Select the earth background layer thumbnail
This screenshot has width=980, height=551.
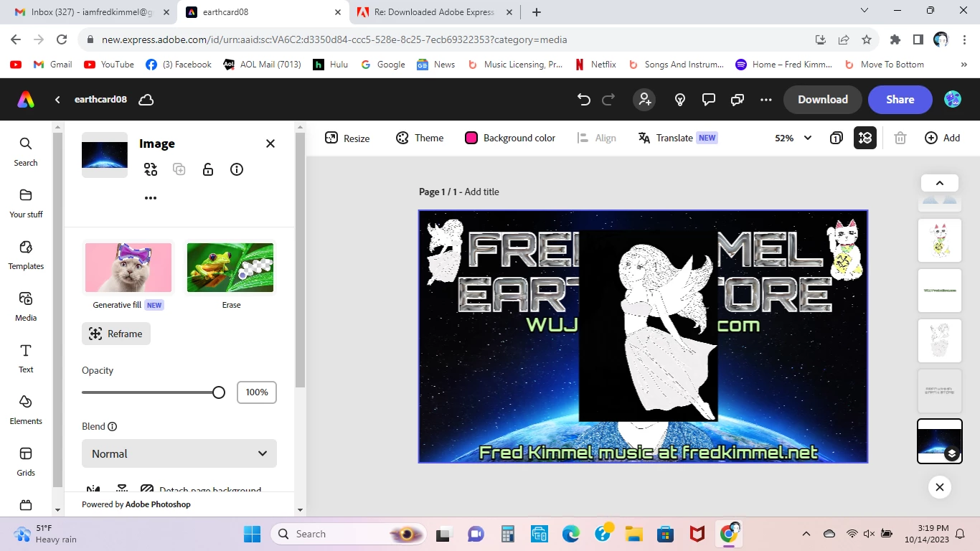tap(940, 441)
